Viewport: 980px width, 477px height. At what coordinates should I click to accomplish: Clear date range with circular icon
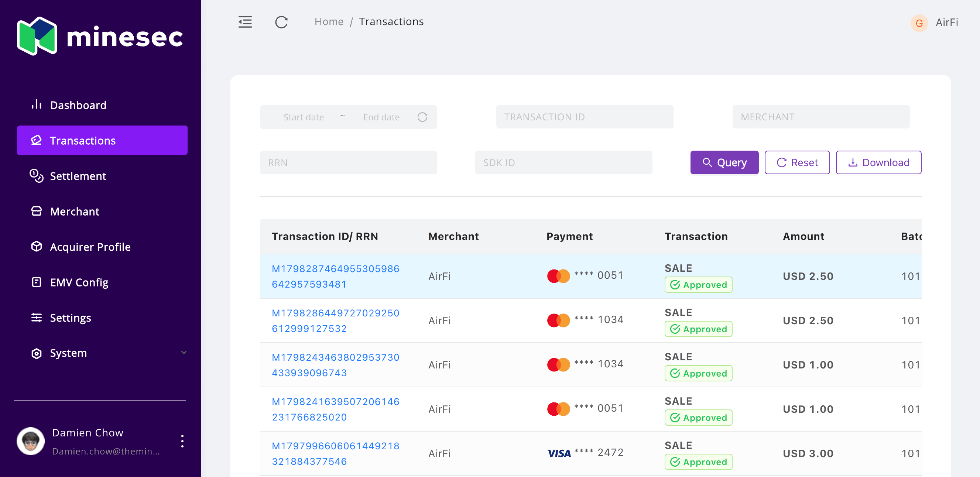click(x=422, y=117)
